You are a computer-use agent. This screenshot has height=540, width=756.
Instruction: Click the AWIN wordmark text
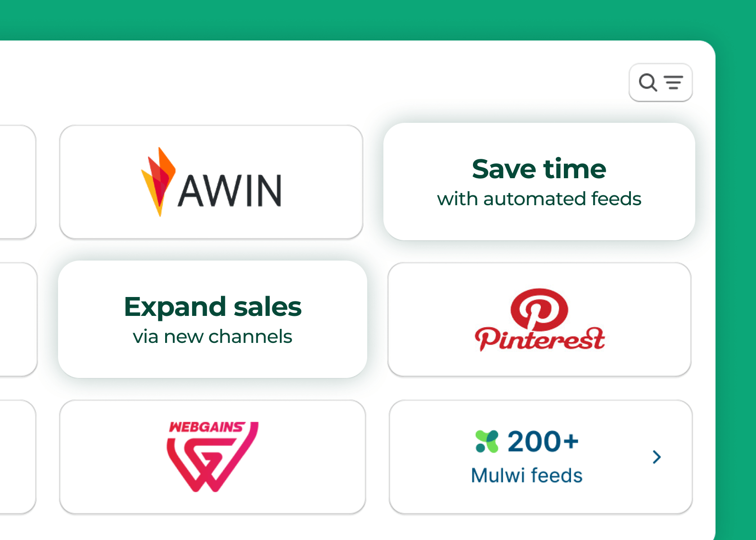coord(230,191)
